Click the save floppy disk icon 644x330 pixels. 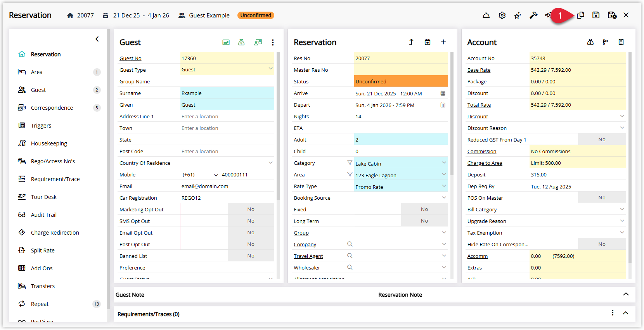(x=596, y=15)
